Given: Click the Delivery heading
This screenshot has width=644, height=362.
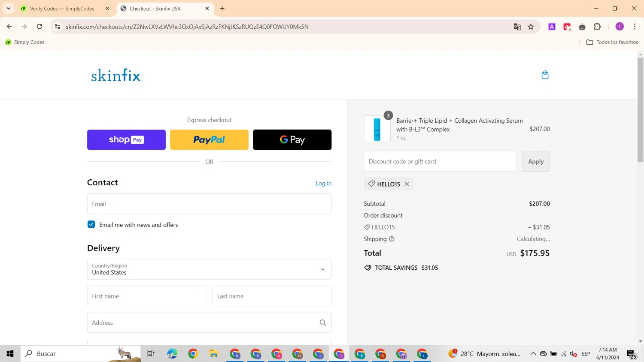Looking at the screenshot, I should [103, 248].
